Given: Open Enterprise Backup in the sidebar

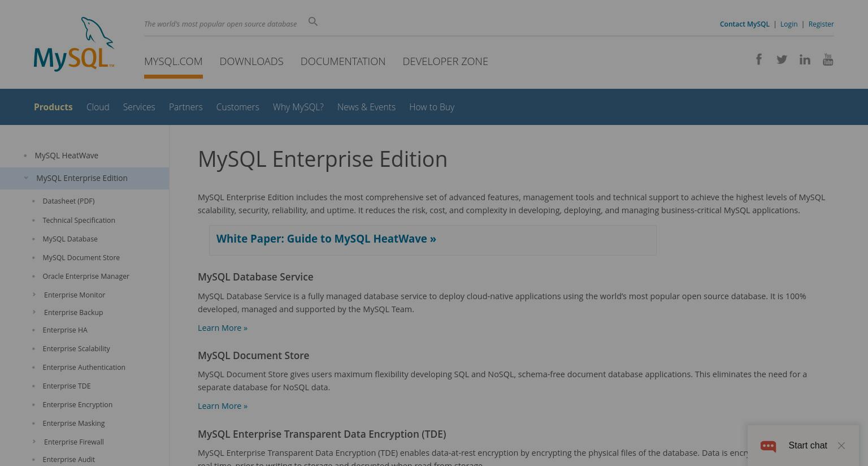Looking at the screenshot, I should [73, 313].
